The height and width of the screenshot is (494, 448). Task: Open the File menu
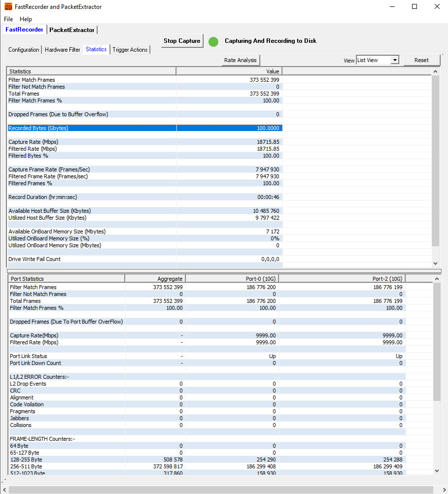coord(8,19)
